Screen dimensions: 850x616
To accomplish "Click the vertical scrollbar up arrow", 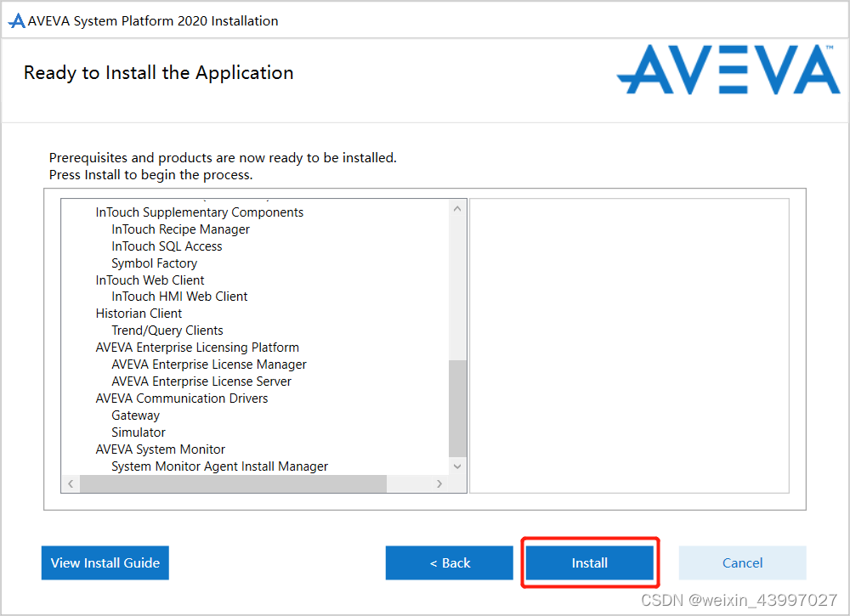I will [x=457, y=208].
